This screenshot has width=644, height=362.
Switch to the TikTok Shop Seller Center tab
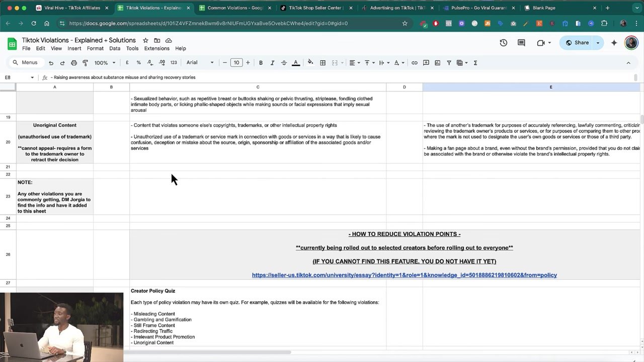tap(315, 8)
